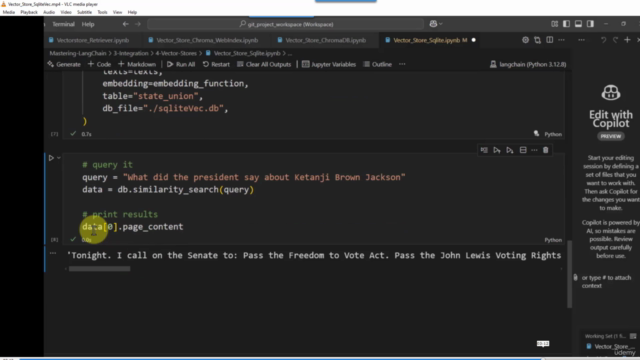This screenshot has height=360, width=640.
Task: Open VLC Help menu
Action: point(132,12)
